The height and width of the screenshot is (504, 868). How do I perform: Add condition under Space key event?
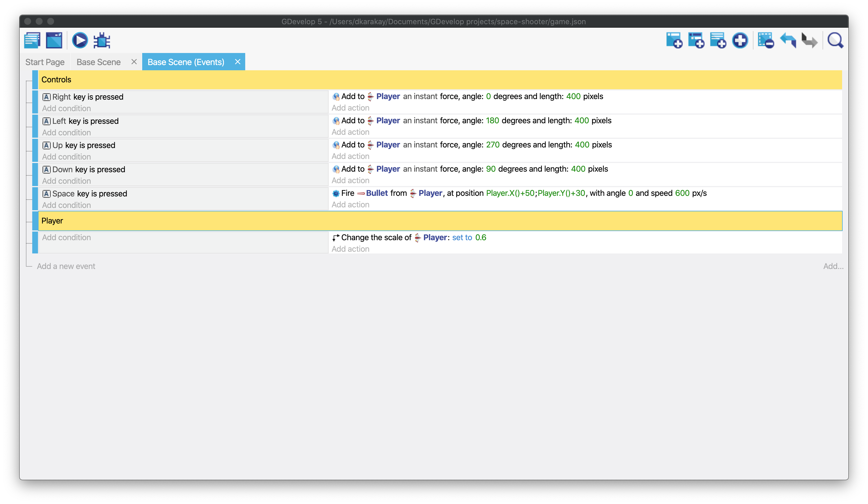click(66, 205)
